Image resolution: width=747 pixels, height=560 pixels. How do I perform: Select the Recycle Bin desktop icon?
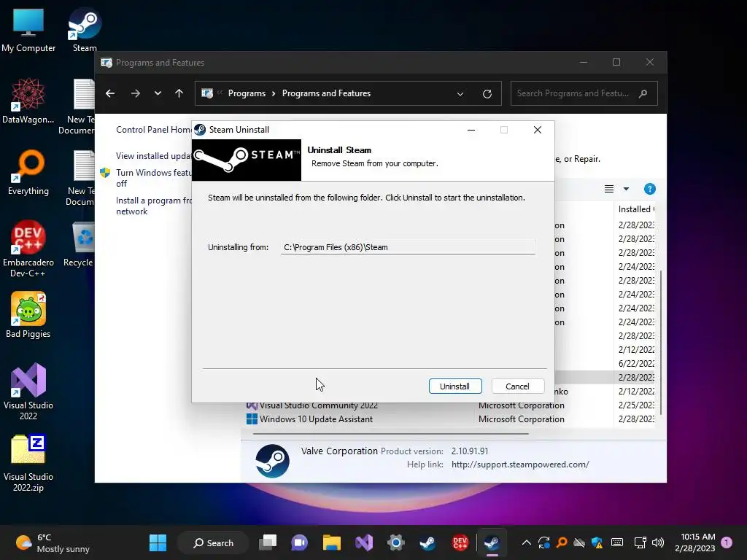tap(79, 244)
